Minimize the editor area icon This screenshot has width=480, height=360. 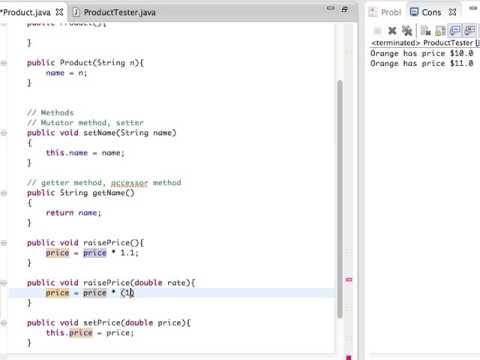tap(330, 9)
